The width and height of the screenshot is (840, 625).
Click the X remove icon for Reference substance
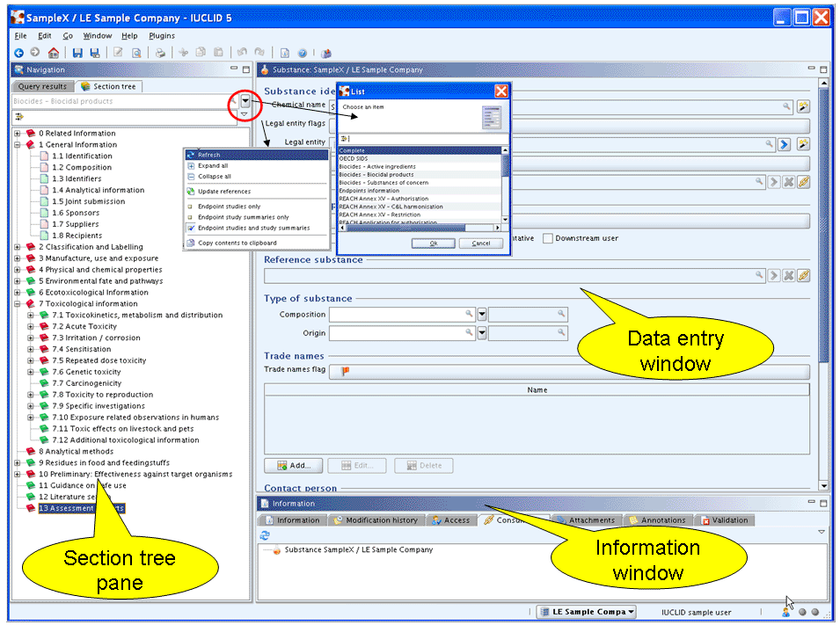click(x=789, y=276)
